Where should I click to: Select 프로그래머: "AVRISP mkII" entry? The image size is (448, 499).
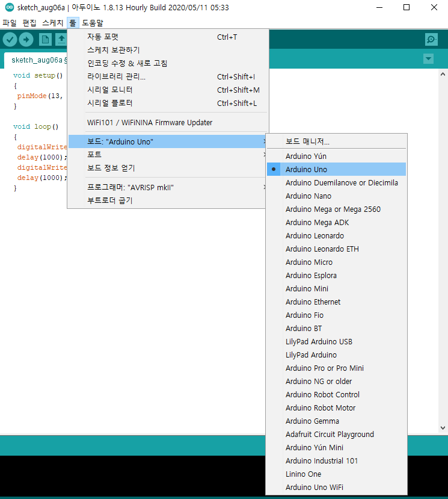[x=167, y=187]
